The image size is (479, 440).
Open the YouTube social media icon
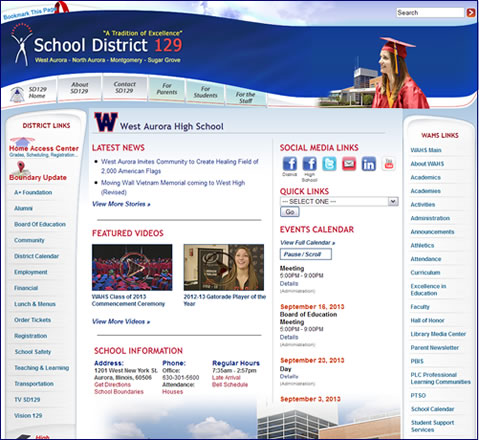389,164
